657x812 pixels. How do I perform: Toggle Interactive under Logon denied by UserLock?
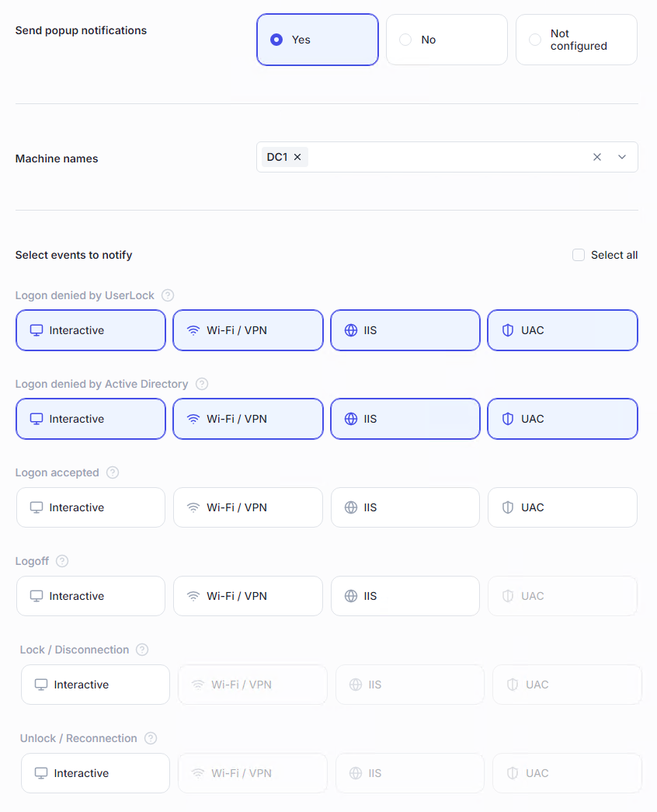pyautogui.click(x=91, y=330)
